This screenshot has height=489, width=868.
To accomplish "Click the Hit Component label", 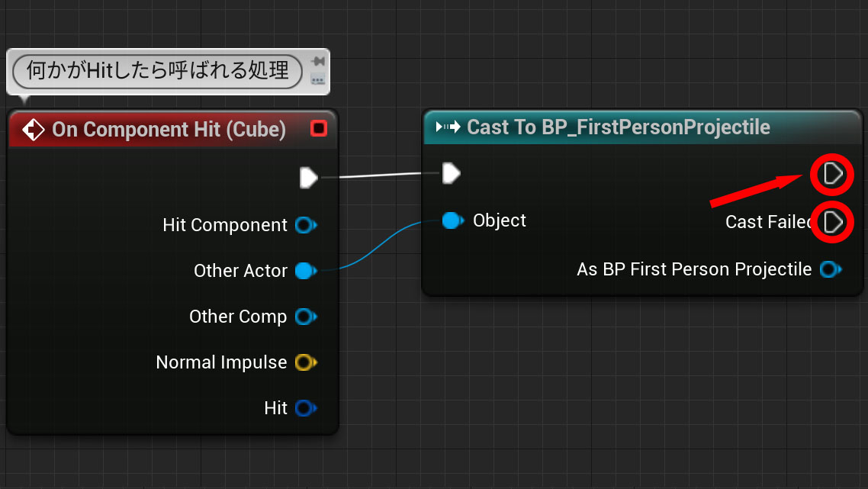I will point(225,225).
